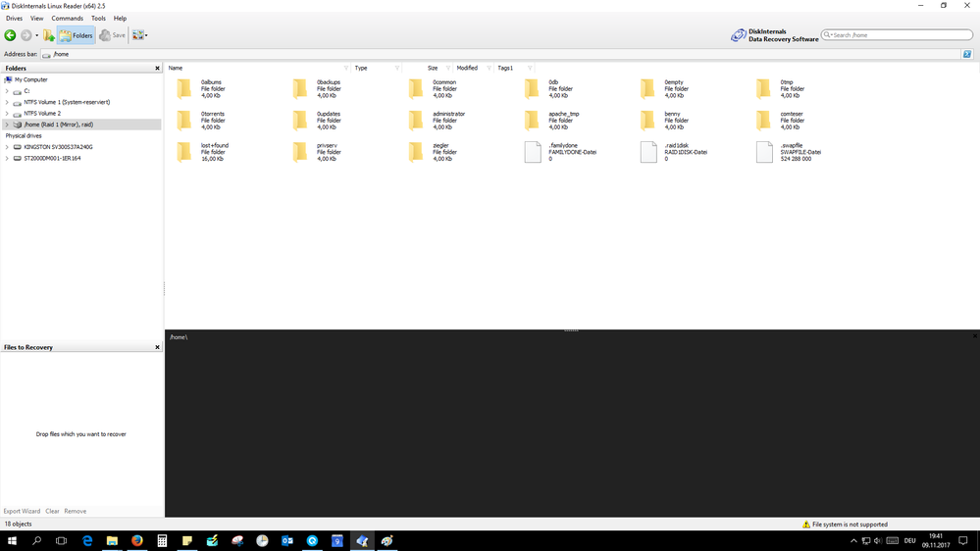
Task: Click the address bar go arrow button
Action: tap(967, 54)
